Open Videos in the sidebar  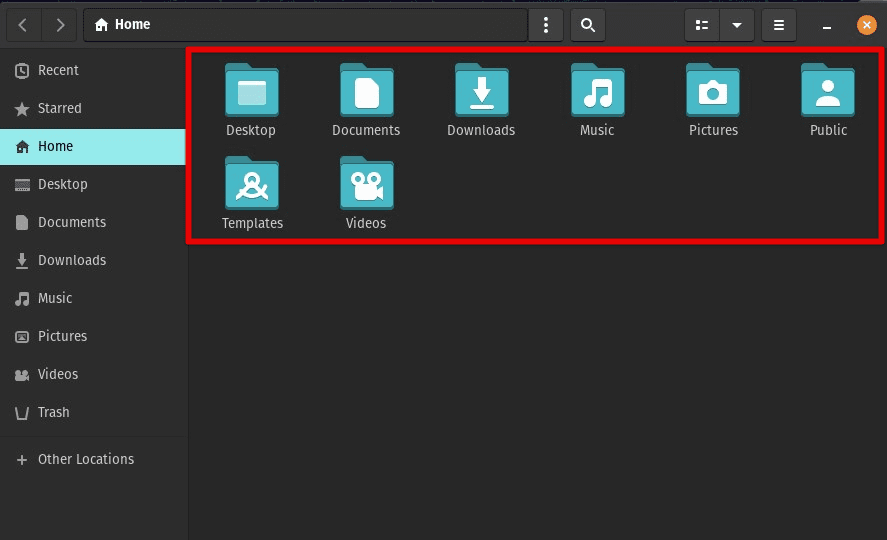tap(93, 374)
